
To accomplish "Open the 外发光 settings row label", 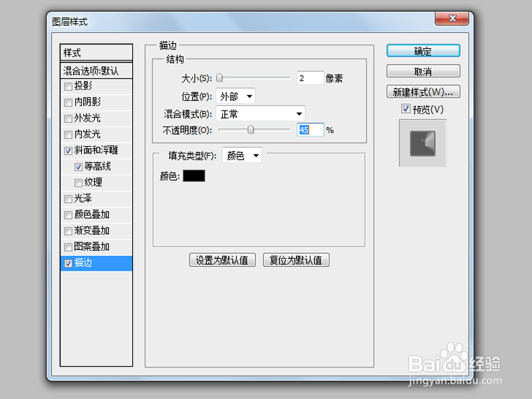I will click(88, 118).
